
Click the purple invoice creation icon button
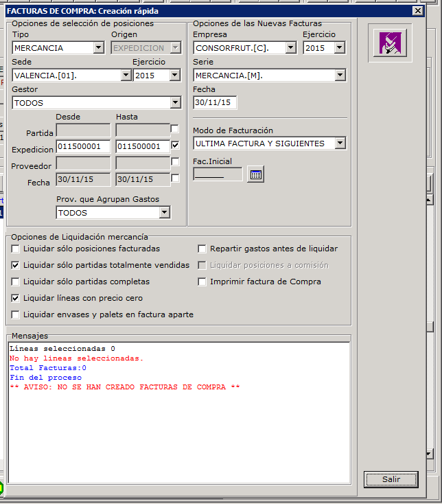[389, 43]
